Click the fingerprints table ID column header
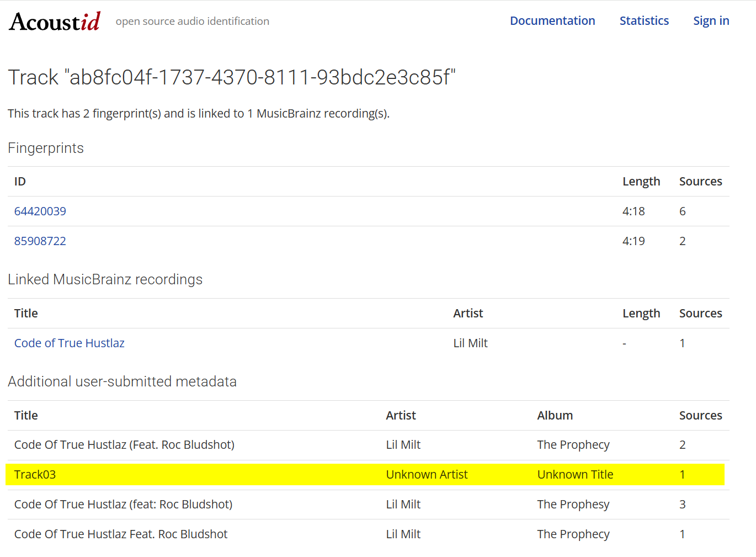This screenshot has height=557, width=756. [x=20, y=182]
